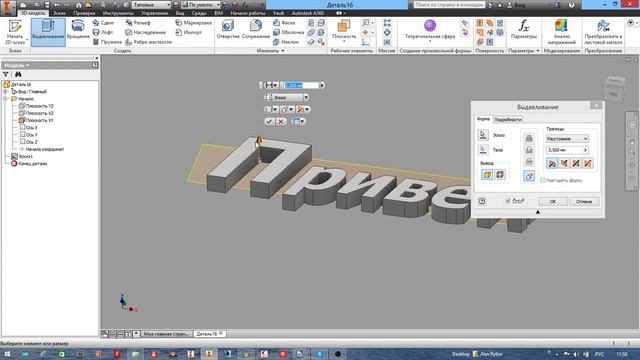Create a Tetragonal sphere freeform
640x360 pixels.
pos(430,29)
